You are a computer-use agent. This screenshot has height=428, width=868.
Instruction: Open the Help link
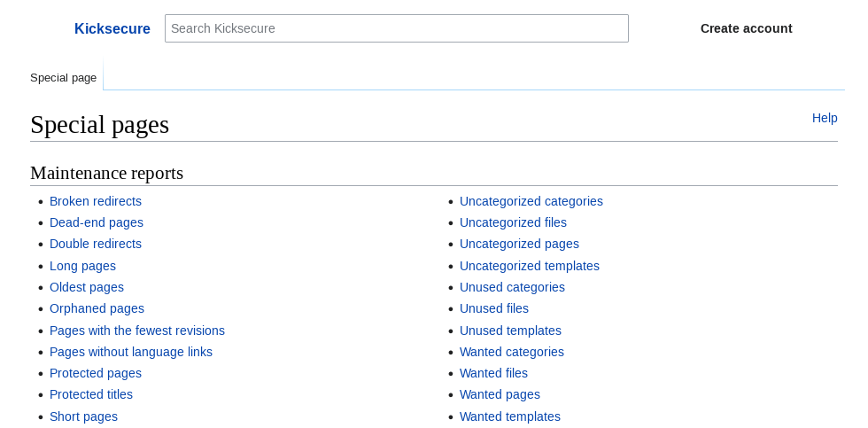click(x=825, y=118)
